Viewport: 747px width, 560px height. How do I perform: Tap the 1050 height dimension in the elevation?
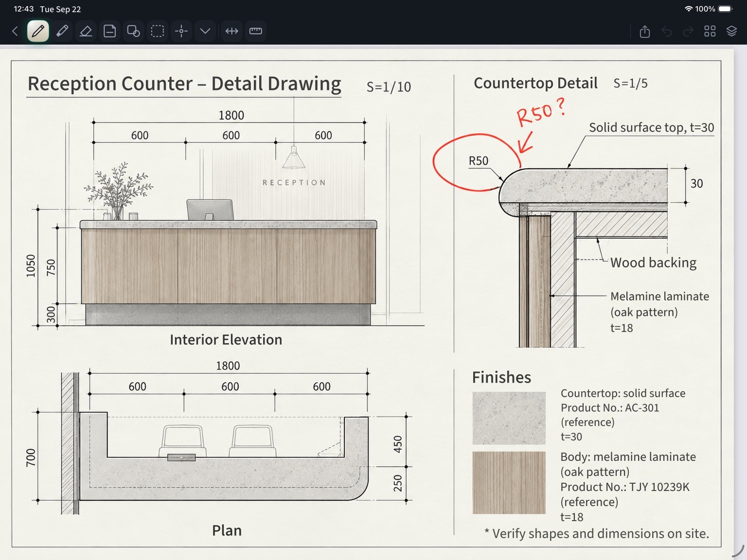point(31,266)
